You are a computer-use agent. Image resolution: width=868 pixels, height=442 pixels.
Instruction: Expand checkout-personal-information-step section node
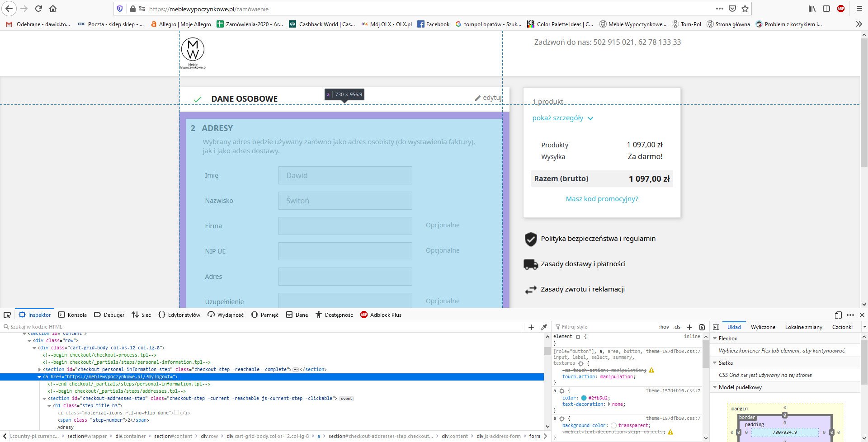[x=39, y=370]
